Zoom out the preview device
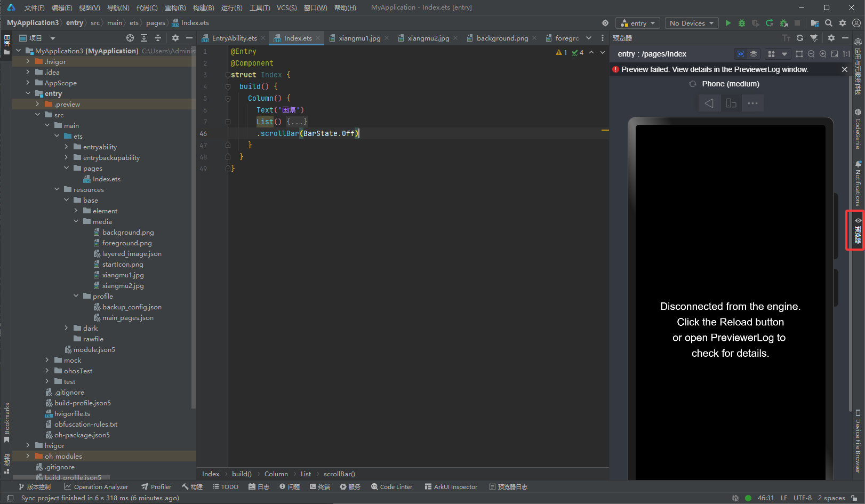Viewport: 865px width, 504px height. pos(811,54)
